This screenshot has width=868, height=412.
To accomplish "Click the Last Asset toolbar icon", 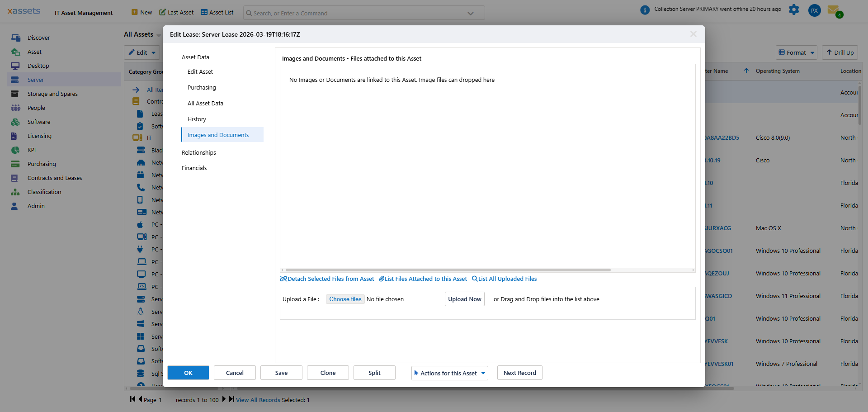I will (176, 12).
